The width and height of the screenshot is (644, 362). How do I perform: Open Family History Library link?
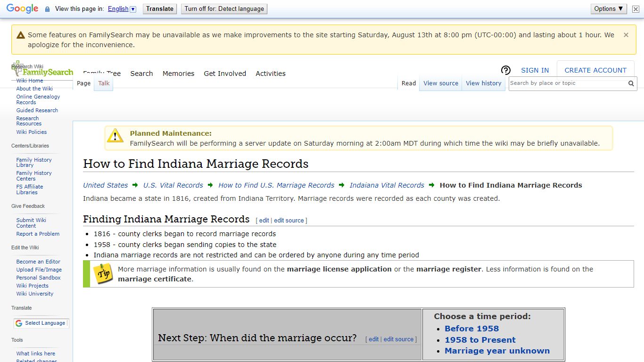[x=34, y=163]
